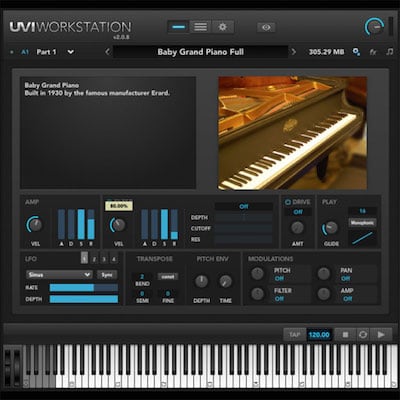
Task: Click the filter DEPTH bar
Action: pyautogui.click(x=244, y=217)
